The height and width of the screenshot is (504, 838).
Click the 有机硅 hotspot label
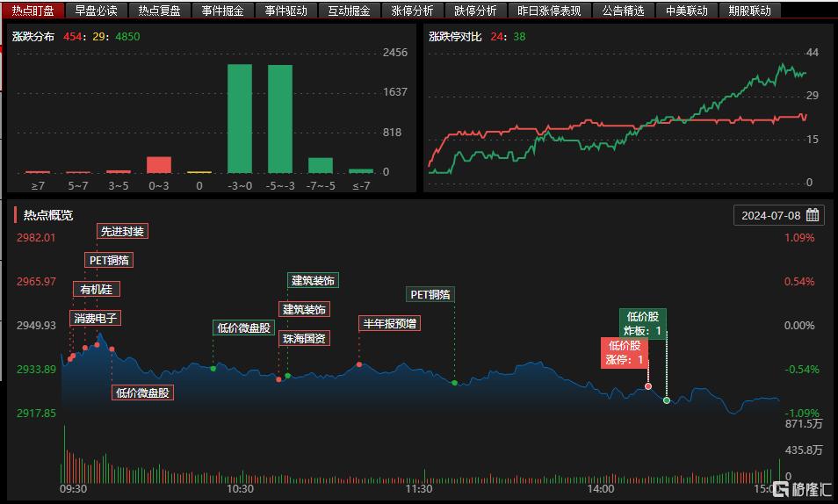click(97, 289)
